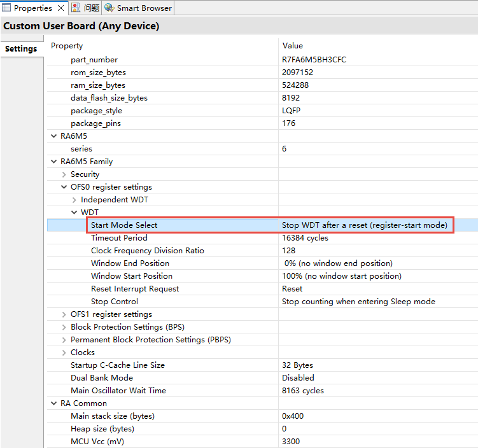Expand the Clocks node
This screenshot has height=448, width=478.
pos(64,353)
